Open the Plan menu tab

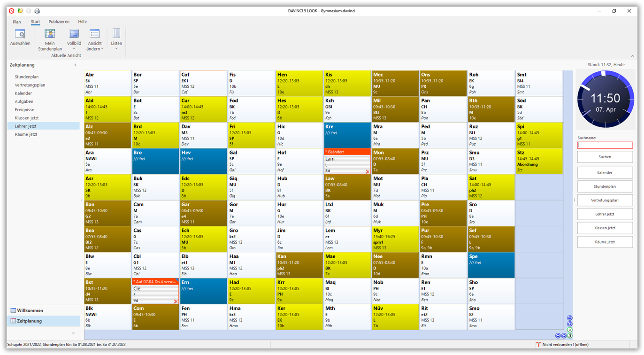click(x=17, y=22)
